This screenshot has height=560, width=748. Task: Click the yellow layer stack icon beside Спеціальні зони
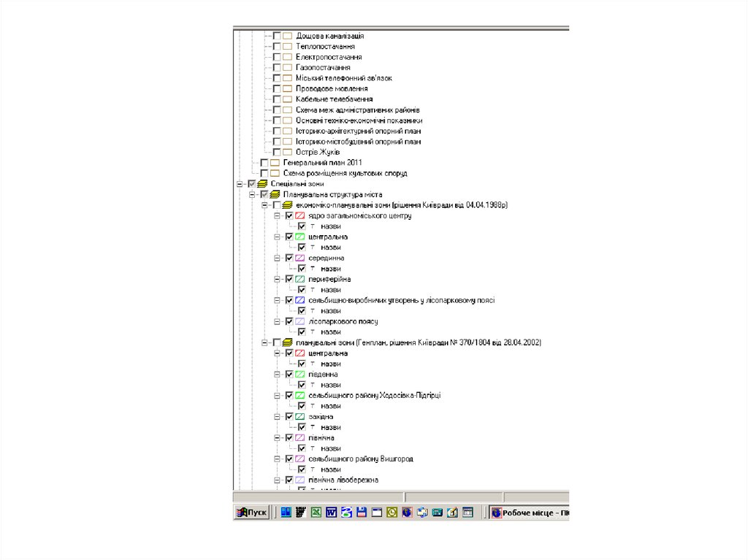coord(263,184)
